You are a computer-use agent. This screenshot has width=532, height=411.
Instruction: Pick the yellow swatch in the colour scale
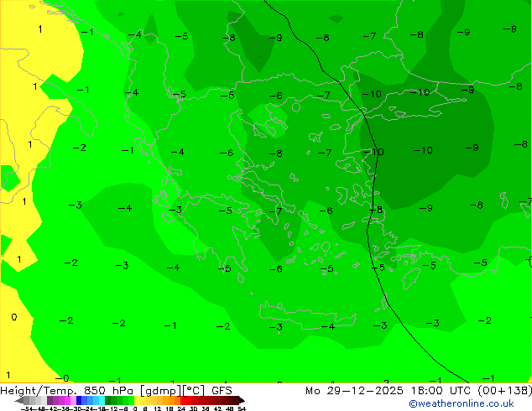tap(137, 400)
